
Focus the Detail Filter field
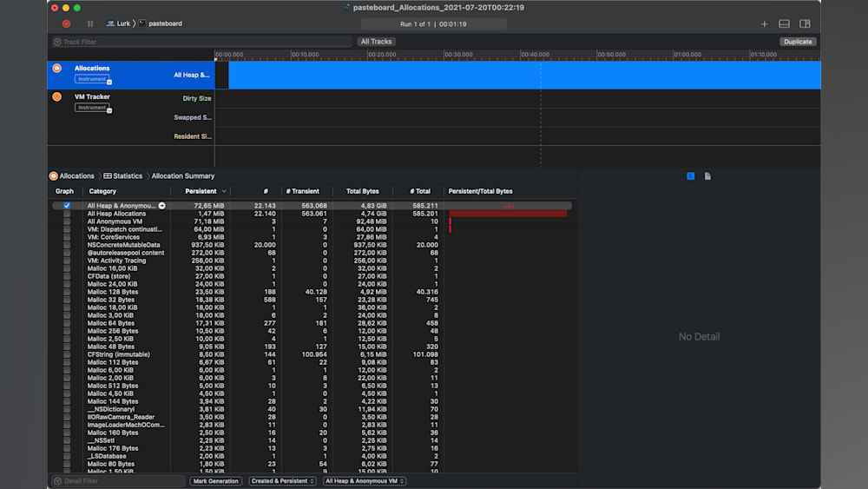(x=118, y=480)
